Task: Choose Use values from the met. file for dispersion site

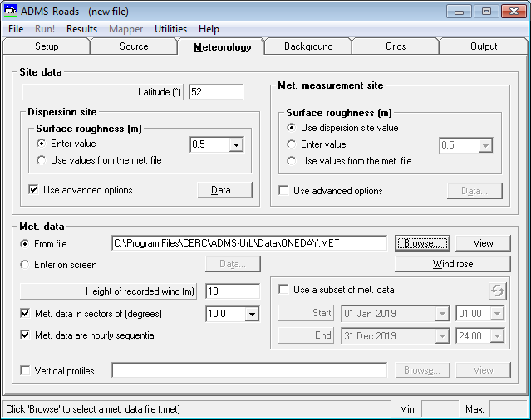Action: [41, 160]
